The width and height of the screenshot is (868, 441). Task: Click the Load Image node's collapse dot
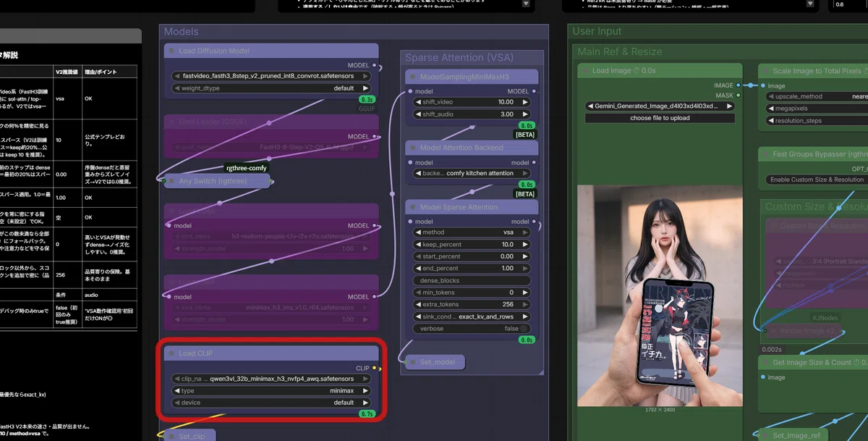point(585,71)
